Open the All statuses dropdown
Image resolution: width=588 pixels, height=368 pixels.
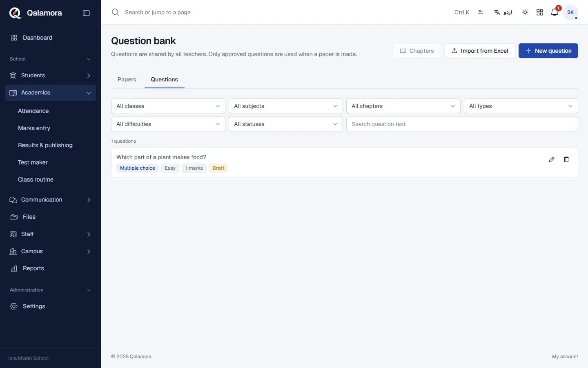tap(286, 124)
